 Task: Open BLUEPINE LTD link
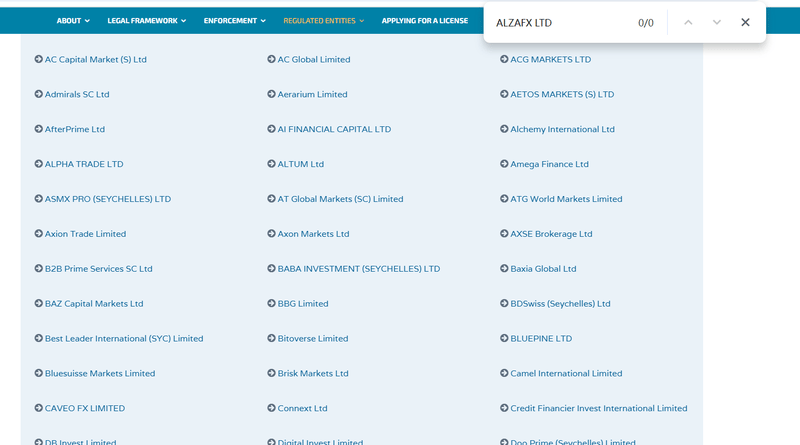point(541,338)
